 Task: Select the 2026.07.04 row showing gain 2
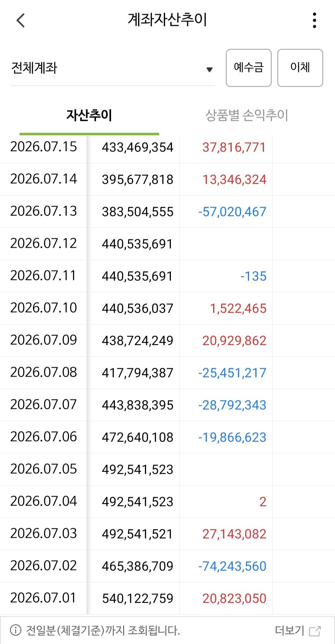click(x=167, y=501)
